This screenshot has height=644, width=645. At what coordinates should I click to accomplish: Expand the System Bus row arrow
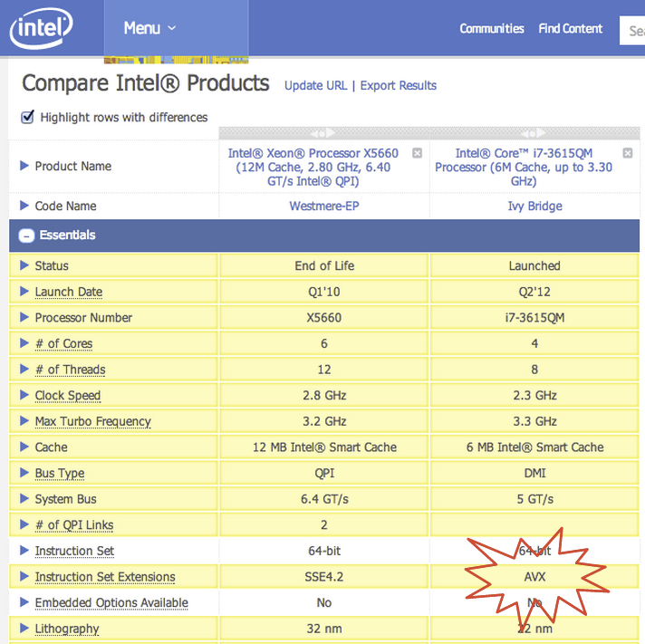coord(24,498)
